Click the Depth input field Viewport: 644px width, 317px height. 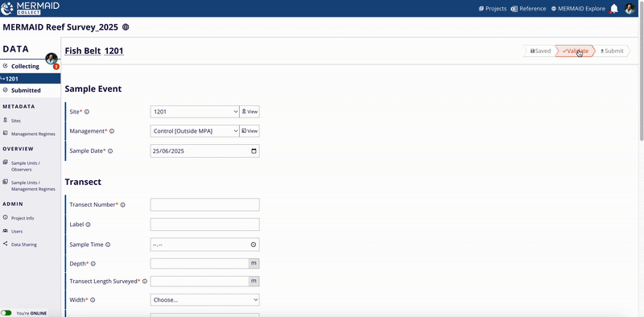pos(199,263)
